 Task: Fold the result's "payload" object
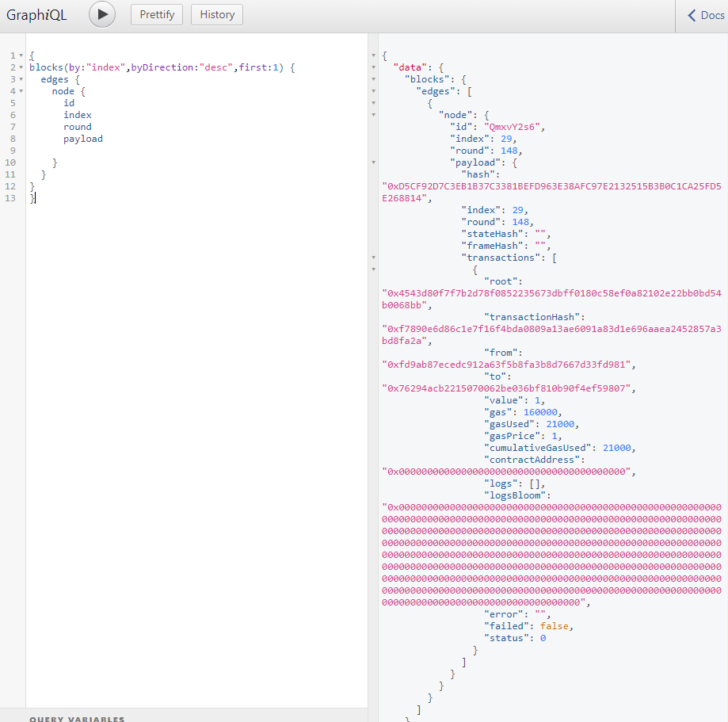[x=374, y=162]
